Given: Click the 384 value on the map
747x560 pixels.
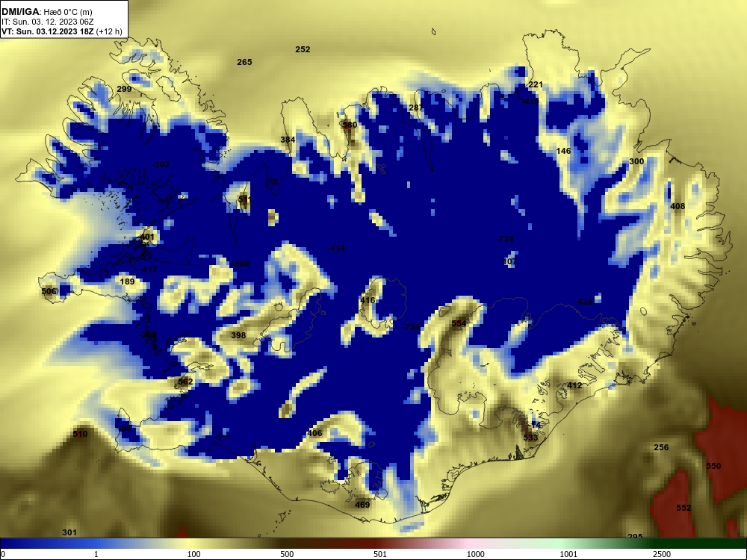Looking at the screenshot, I should (x=288, y=140).
